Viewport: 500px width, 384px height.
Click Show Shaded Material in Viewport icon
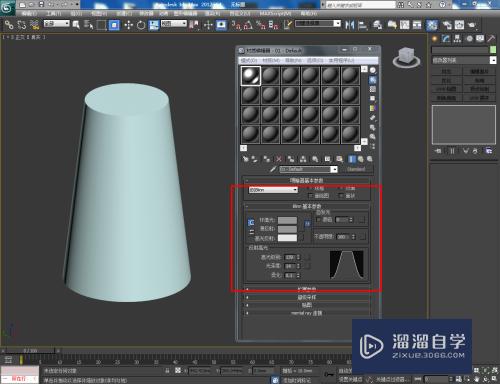tap(340, 159)
